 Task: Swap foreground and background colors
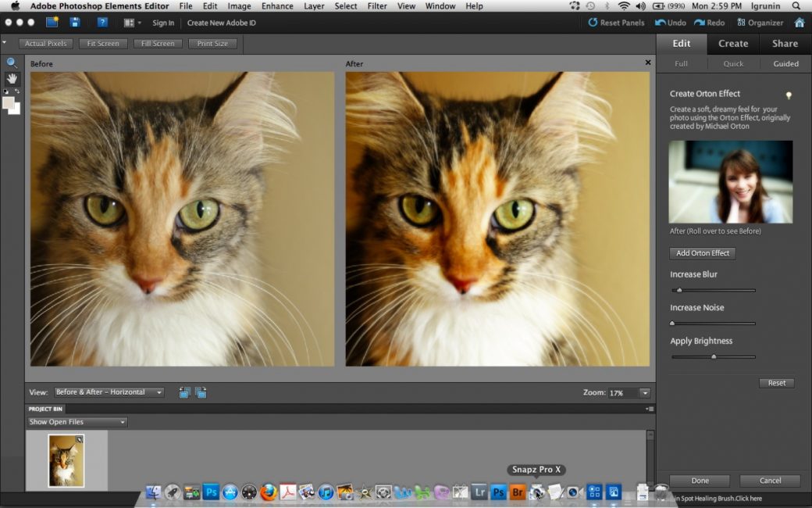point(17,91)
